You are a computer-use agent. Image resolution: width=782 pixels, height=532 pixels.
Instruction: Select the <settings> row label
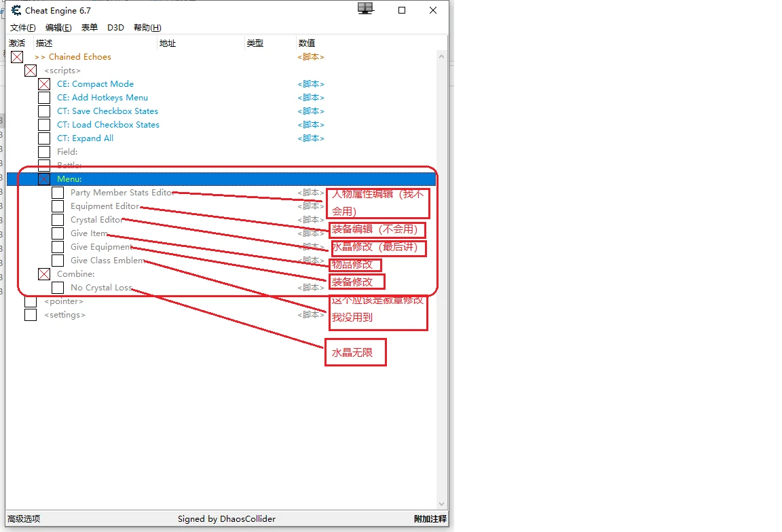pos(65,315)
